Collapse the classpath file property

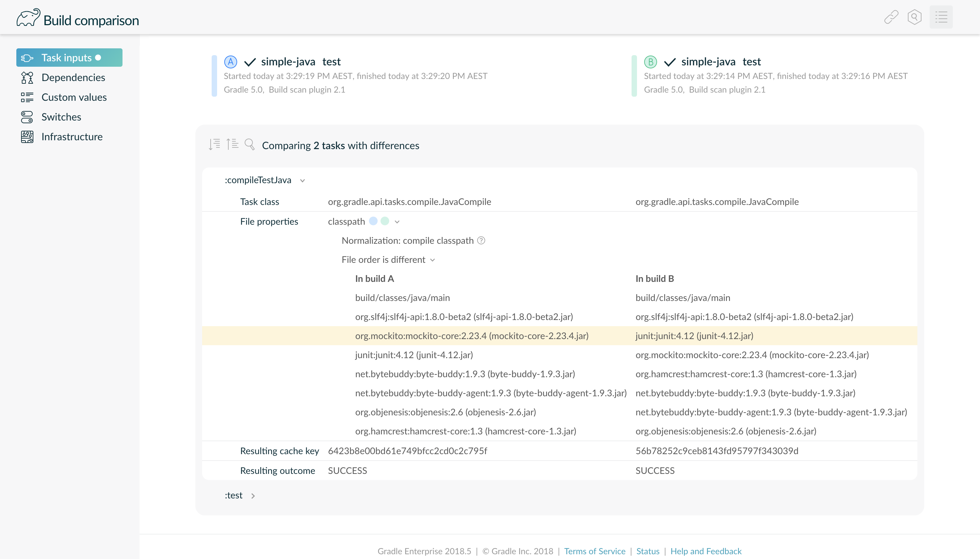point(397,222)
